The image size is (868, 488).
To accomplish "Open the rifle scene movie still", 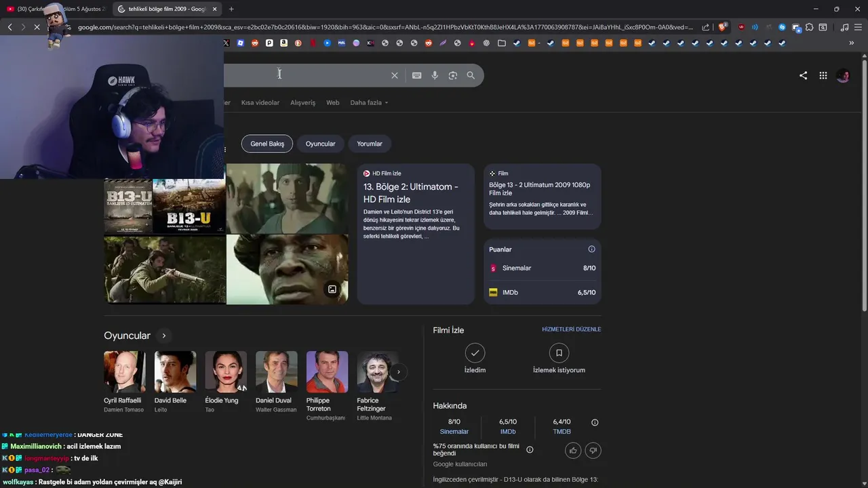I will click(x=165, y=269).
